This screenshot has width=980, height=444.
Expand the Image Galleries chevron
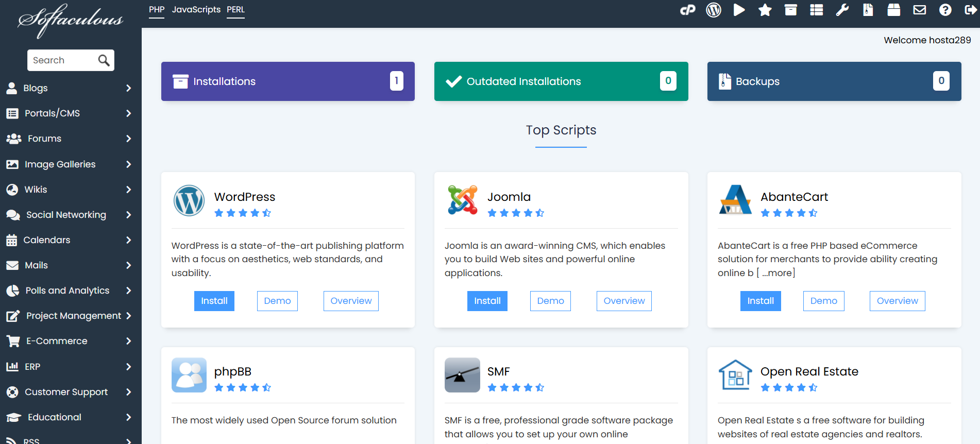click(x=129, y=164)
